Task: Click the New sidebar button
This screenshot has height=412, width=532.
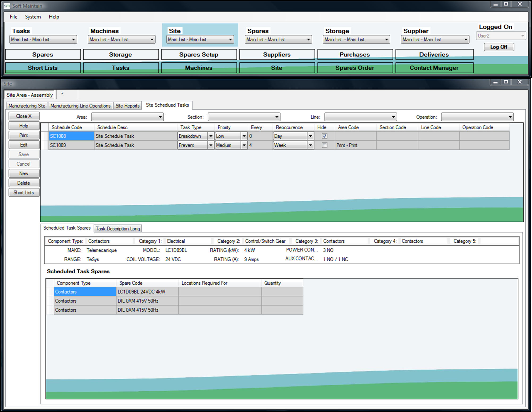Action: click(x=24, y=173)
